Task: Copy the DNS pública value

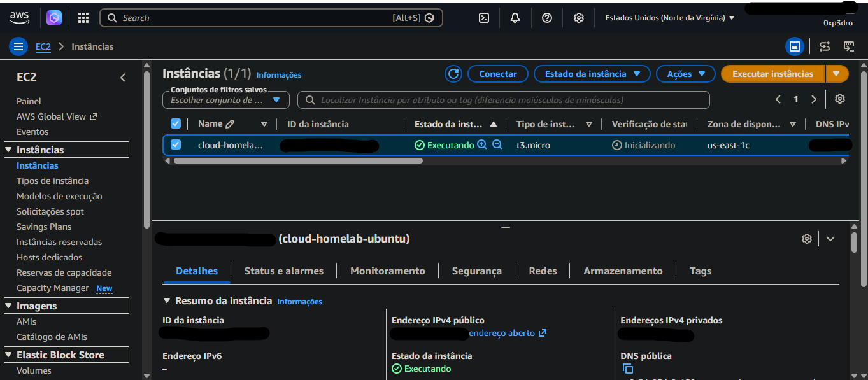Action: point(628,369)
